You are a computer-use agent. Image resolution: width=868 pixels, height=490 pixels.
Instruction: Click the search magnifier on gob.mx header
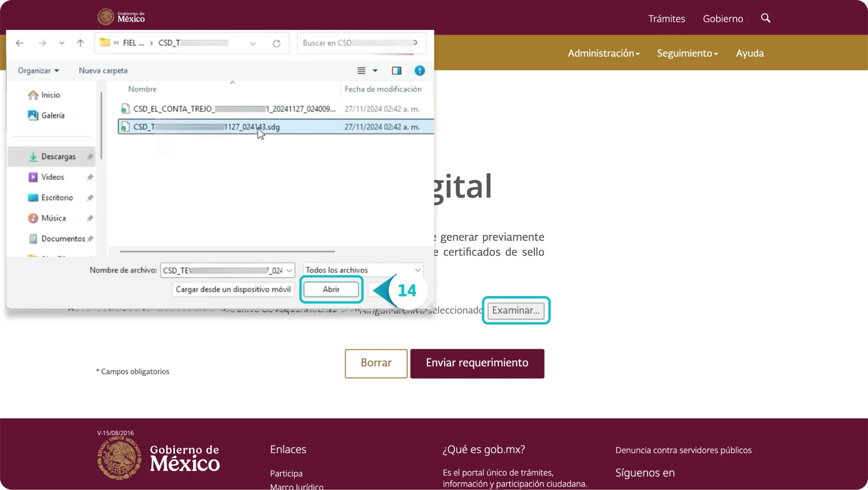tap(765, 18)
